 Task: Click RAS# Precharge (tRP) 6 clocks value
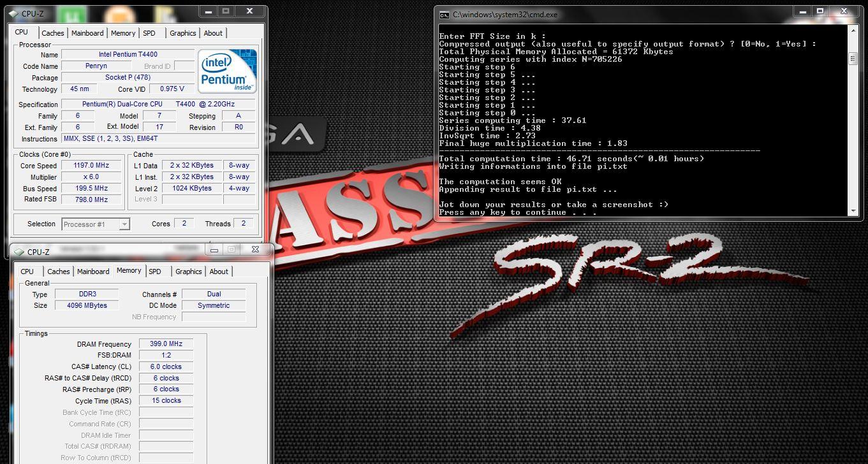166,389
